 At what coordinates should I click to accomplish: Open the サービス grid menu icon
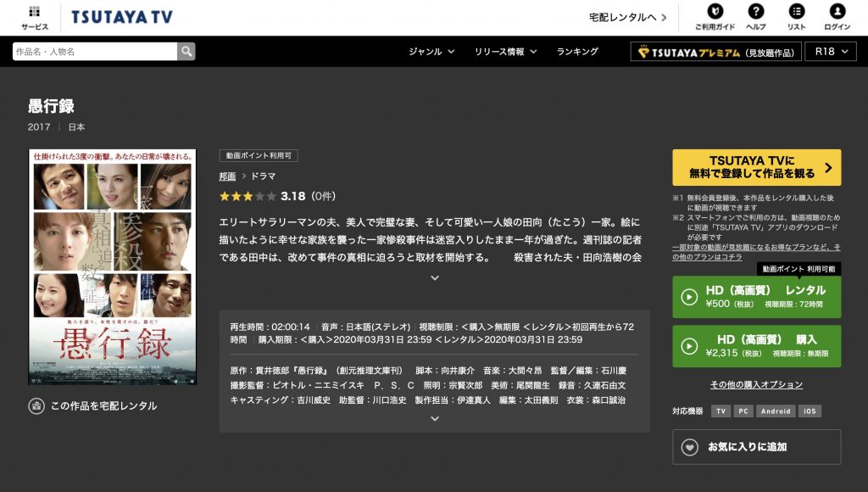click(x=35, y=12)
